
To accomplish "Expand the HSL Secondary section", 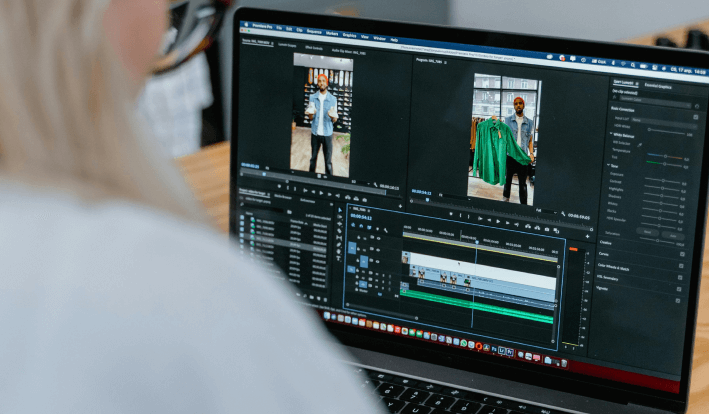I will pyautogui.click(x=606, y=278).
